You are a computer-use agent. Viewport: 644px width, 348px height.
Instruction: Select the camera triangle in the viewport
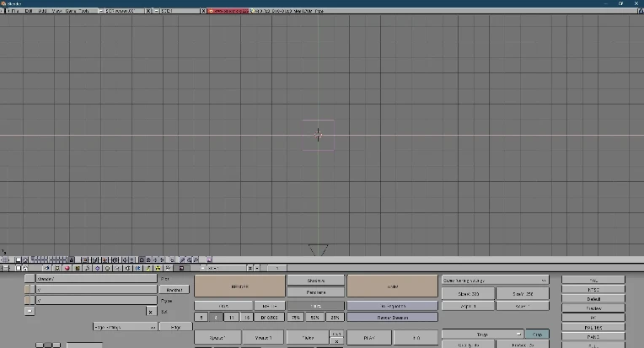click(x=318, y=249)
